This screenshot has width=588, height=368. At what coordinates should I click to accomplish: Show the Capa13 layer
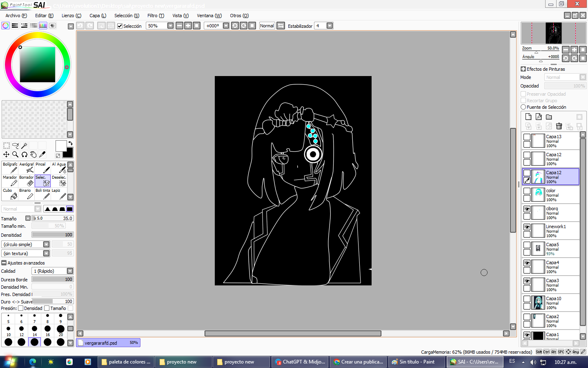(527, 137)
